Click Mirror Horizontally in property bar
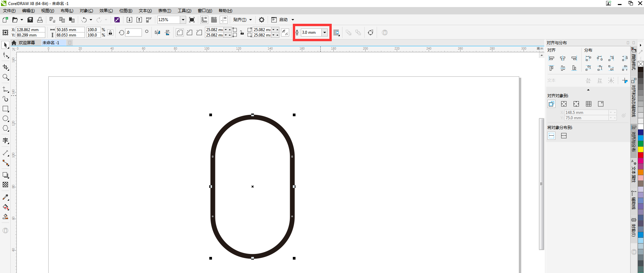Image resolution: width=644 pixels, height=273 pixels. coord(158,32)
